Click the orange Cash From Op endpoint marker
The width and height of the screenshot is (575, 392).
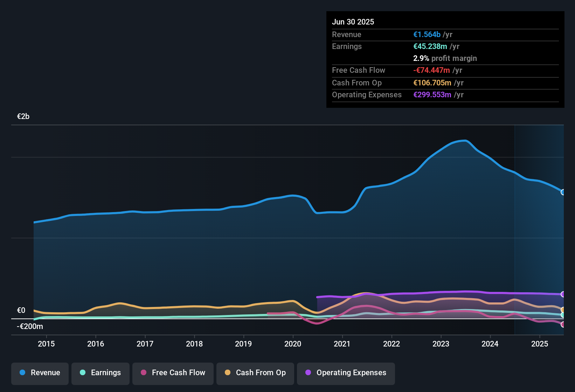[x=563, y=310]
